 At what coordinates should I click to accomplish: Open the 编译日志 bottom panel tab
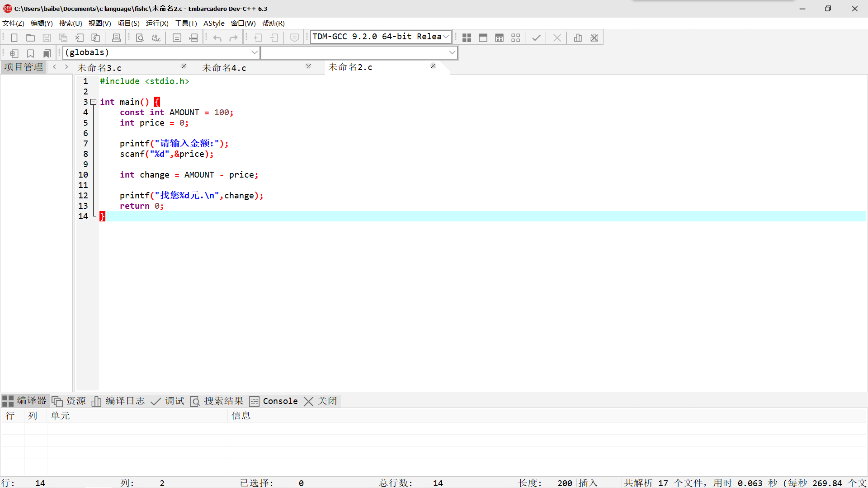pos(118,401)
